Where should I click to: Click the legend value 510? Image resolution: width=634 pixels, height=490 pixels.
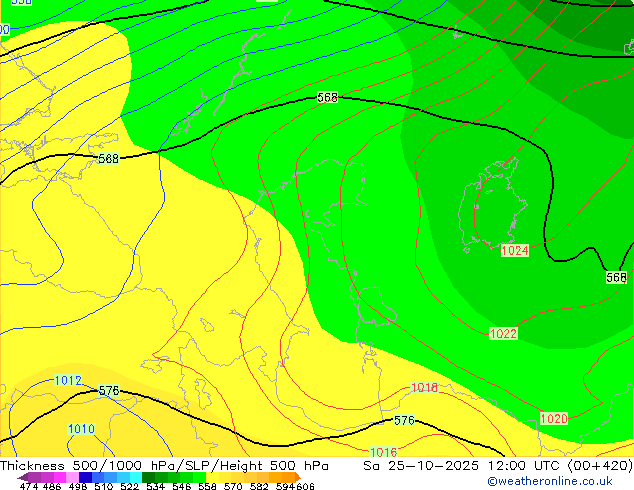pos(104,486)
